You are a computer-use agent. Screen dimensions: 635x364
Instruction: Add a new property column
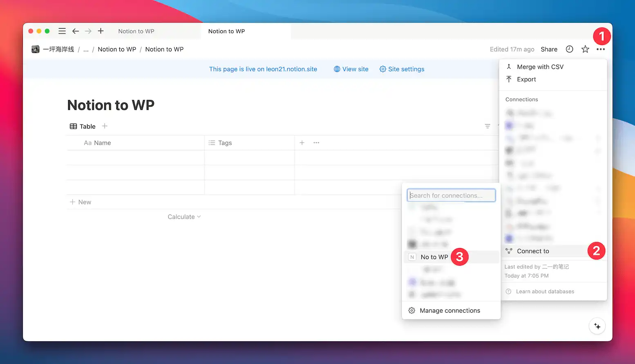click(302, 143)
